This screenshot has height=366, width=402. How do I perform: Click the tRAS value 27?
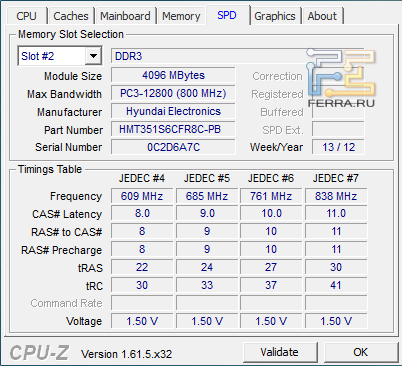point(271,267)
